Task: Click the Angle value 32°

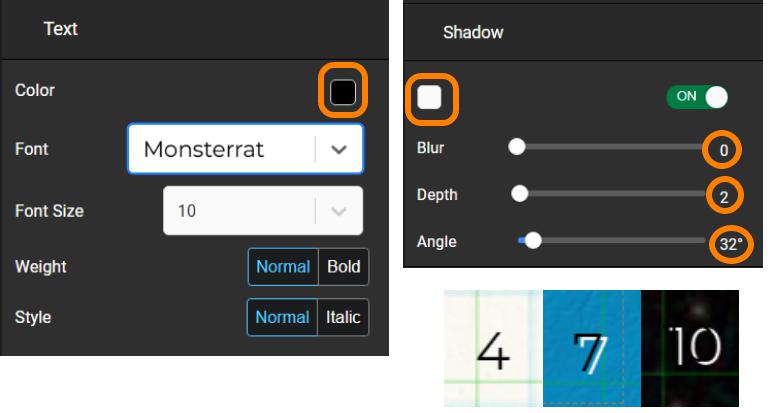Action: [x=731, y=244]
